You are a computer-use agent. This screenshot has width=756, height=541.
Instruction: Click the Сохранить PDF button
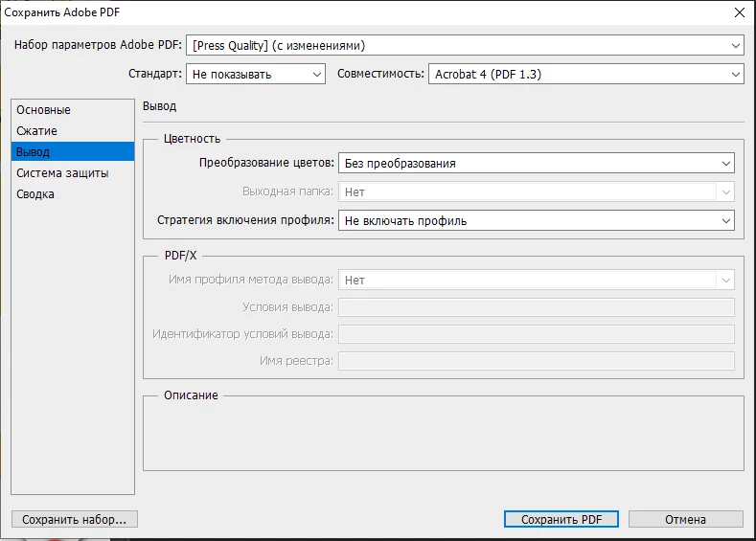(561, 519)
